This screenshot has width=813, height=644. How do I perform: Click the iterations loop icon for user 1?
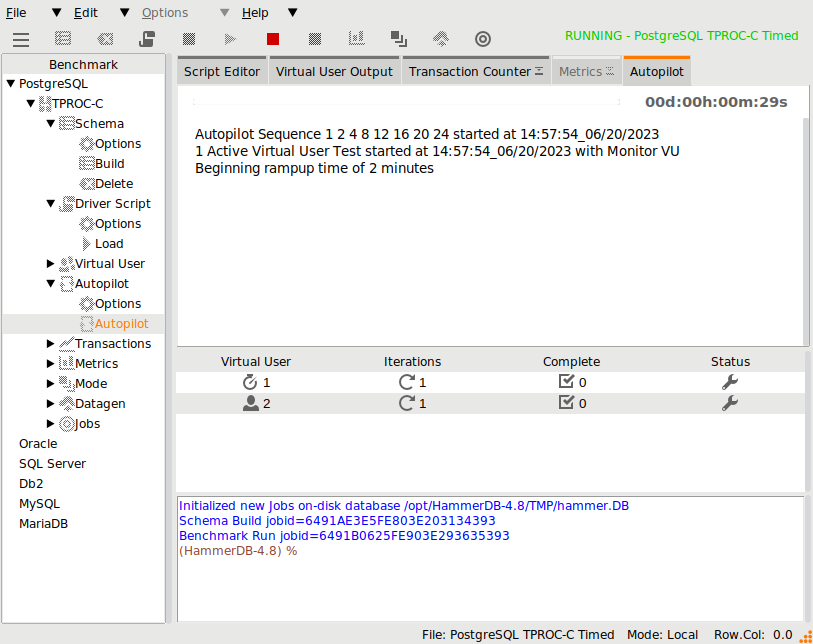[406, 382]
